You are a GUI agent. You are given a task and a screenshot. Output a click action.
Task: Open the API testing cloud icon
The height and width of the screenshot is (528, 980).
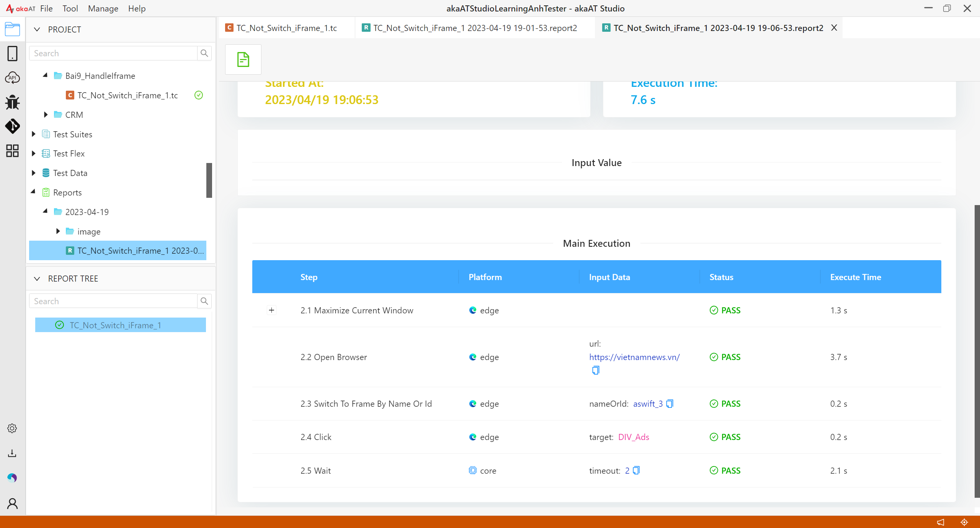[12, 78]
